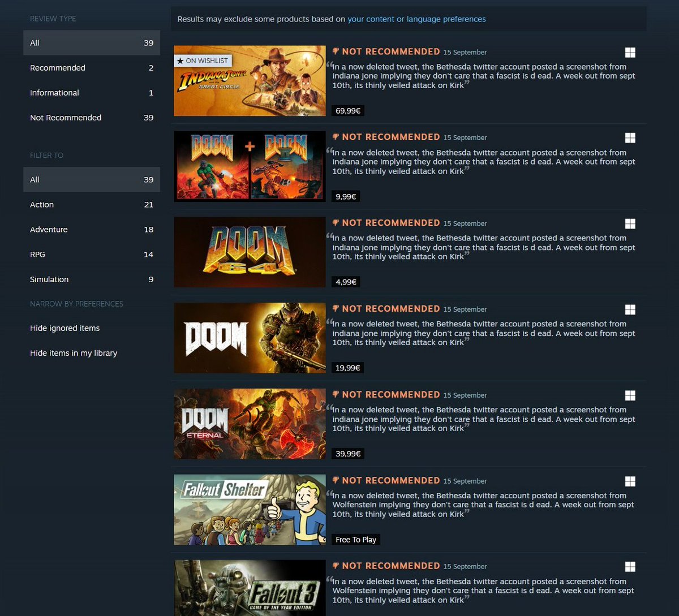Open content or language preferences link
The image size is (679, 616).
pos(416,19)
